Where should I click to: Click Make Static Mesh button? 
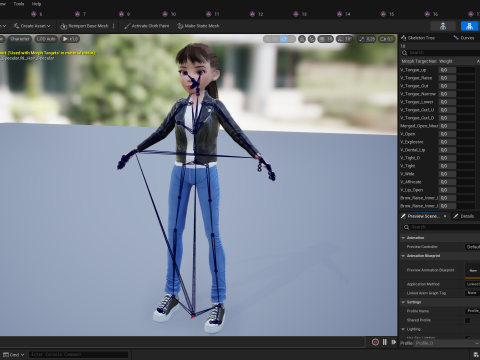click(198, 26)
